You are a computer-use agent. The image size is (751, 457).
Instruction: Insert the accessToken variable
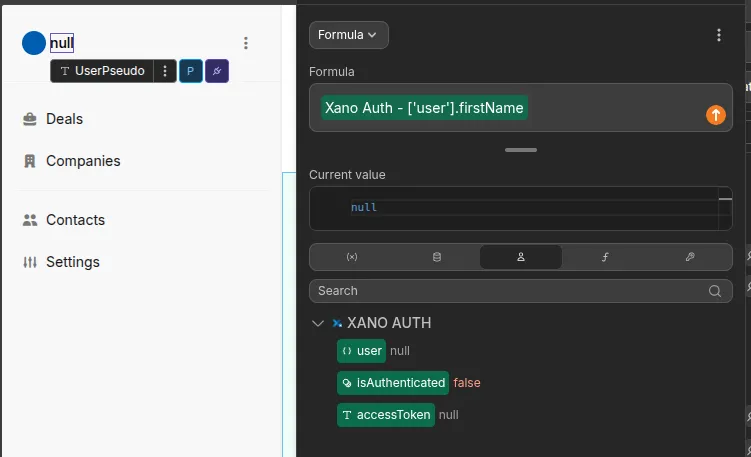[x=386, y=415]
